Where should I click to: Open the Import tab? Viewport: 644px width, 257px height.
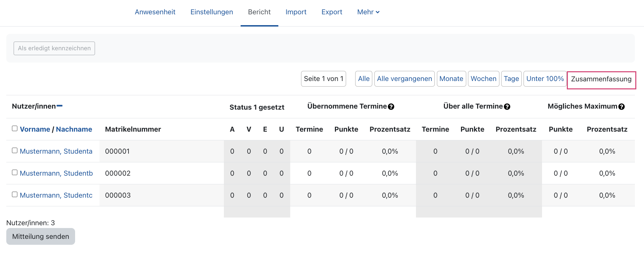296,12
